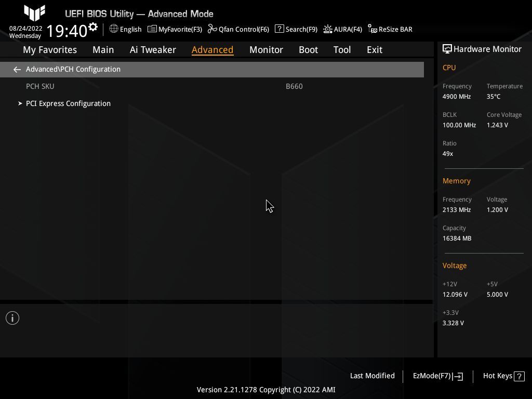This screenshot has width=532, height=399.
Task: Click Search(F9) label
Action: 301,30
